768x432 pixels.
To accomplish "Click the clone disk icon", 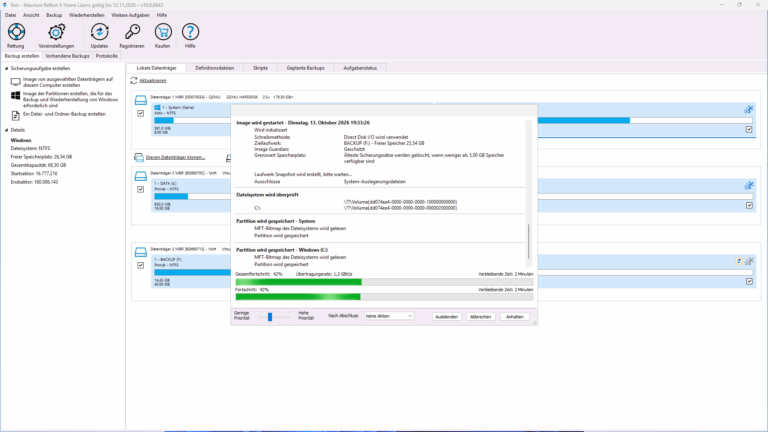I will click(139, 157).
